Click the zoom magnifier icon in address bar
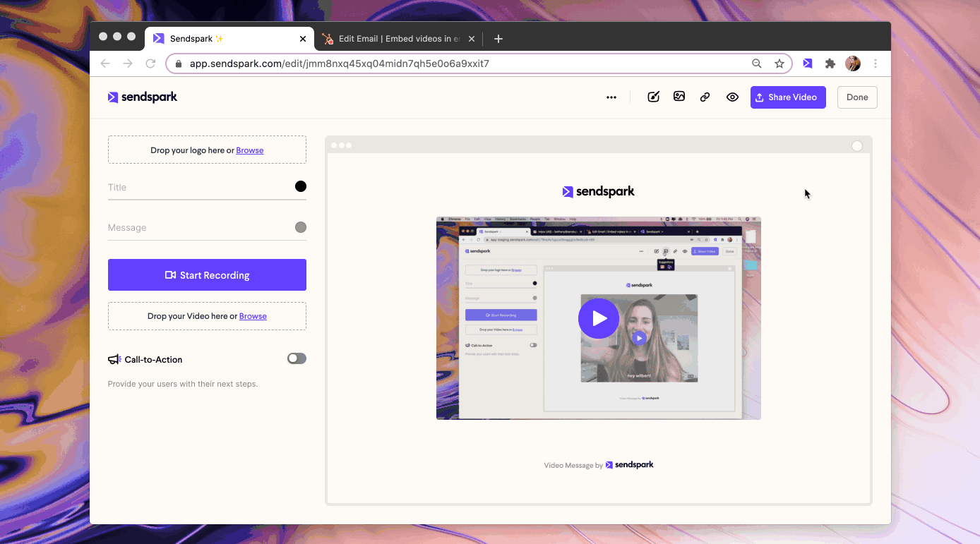The height and width of the screenshot is (544, 980). (x=757, y=64)
